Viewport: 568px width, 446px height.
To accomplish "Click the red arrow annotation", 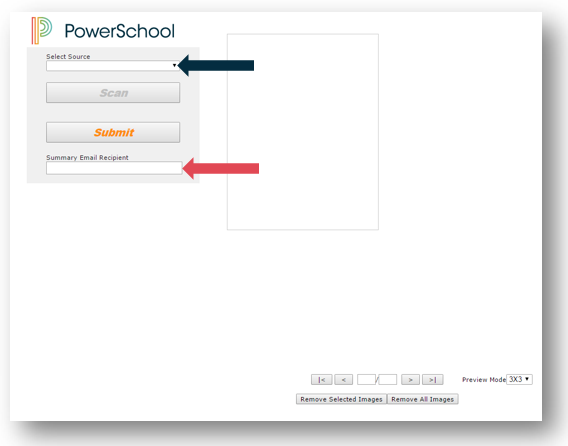I will pos(221,168).
